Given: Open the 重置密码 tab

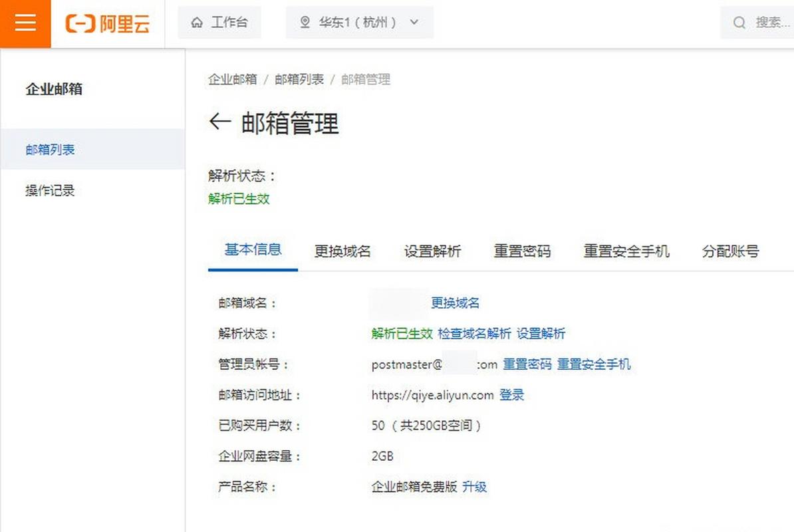Looking at the screenshot, I should 522,251.
